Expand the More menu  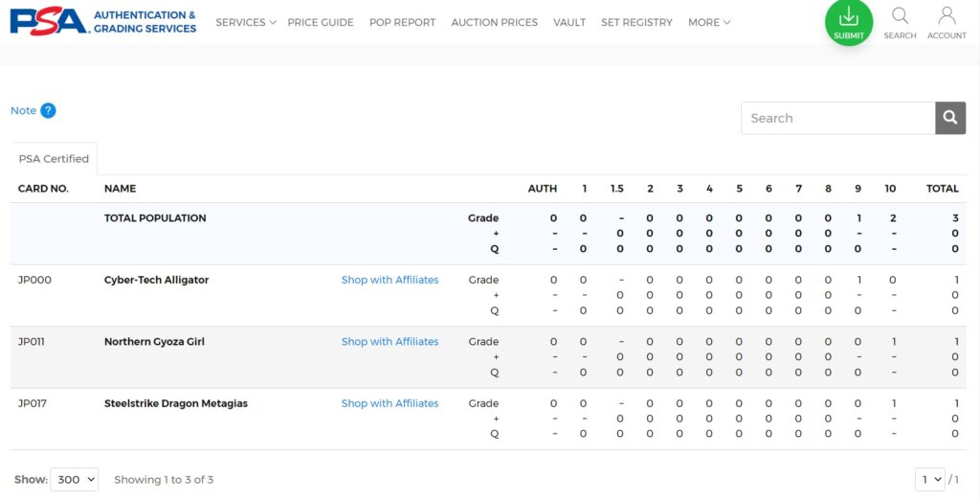click(x=709, y=23)
